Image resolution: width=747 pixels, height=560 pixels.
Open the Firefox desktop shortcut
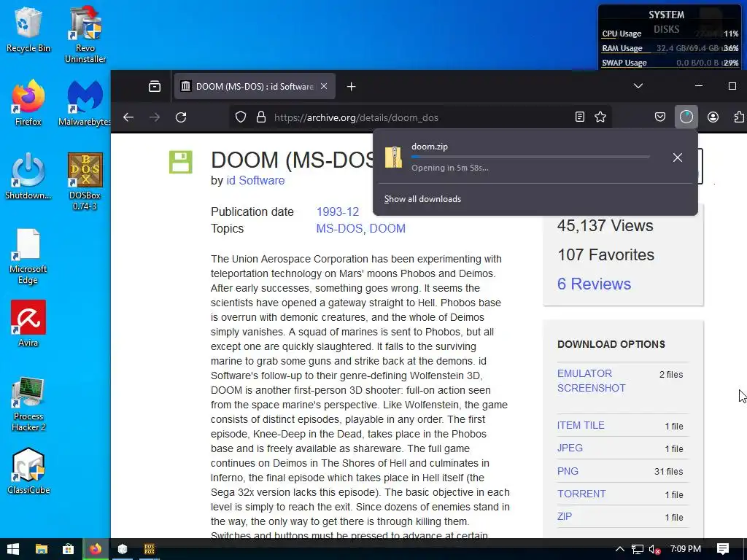tap(28, 103)
